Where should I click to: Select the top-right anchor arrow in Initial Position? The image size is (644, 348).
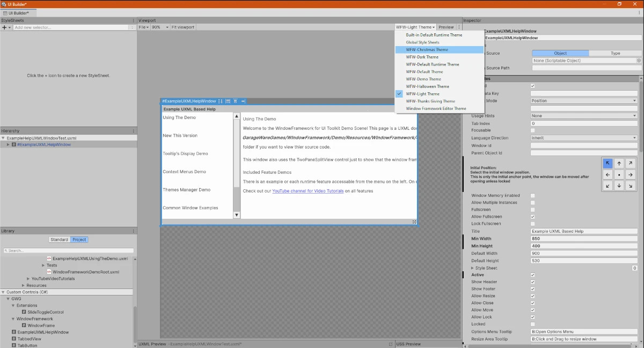point(631,164)
